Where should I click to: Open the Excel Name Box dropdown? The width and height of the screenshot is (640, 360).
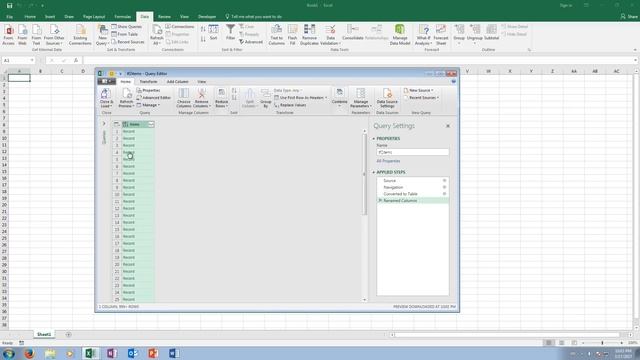(x=32, y=60)
